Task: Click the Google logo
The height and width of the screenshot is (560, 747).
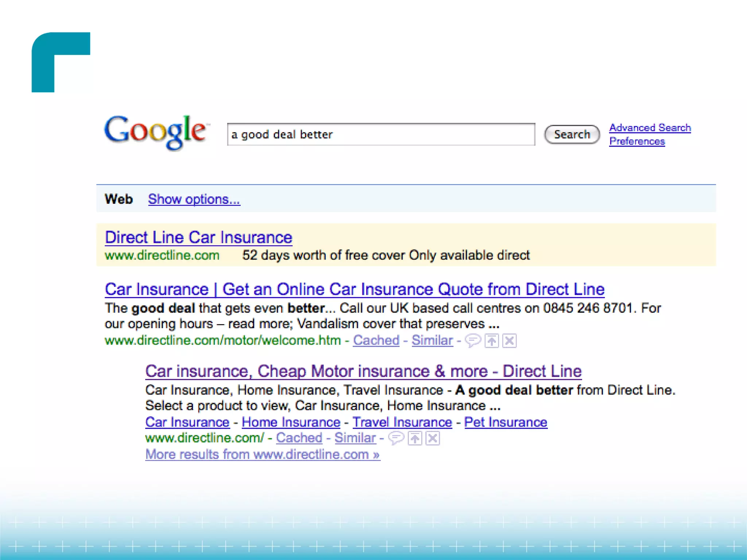Action: coord(156,132)
